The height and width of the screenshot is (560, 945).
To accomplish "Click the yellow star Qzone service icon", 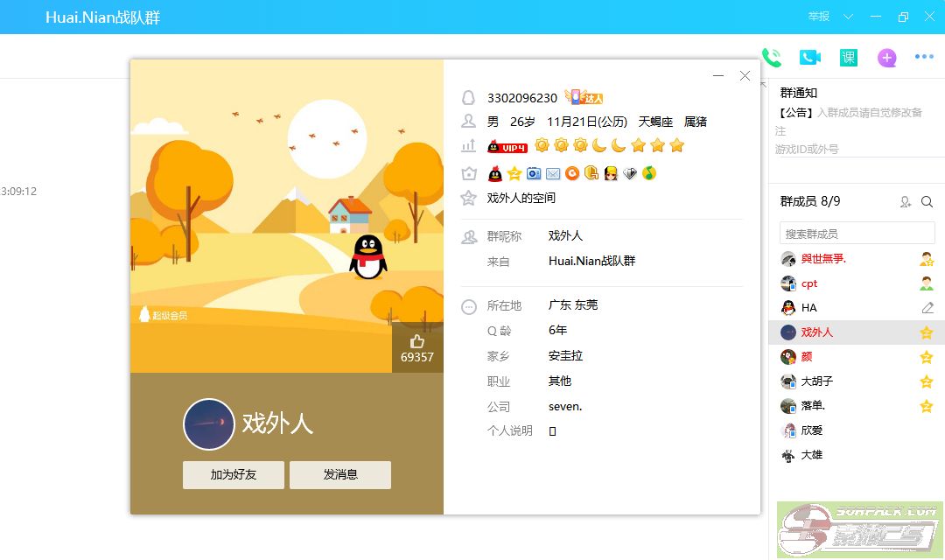I will coord(514,174).
